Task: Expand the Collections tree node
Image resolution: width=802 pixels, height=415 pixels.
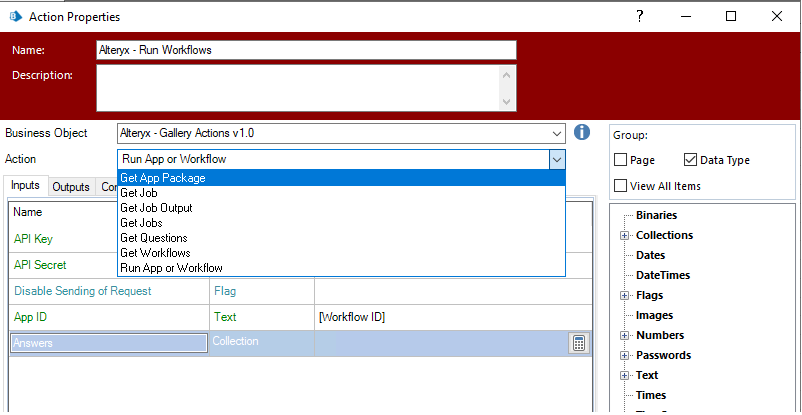Action: click(x=625, y=236)
